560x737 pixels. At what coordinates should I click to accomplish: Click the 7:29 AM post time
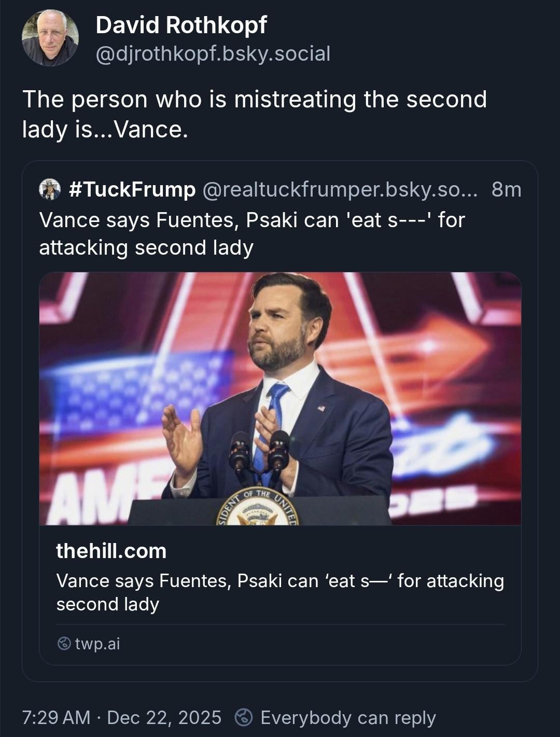(56, 718)
